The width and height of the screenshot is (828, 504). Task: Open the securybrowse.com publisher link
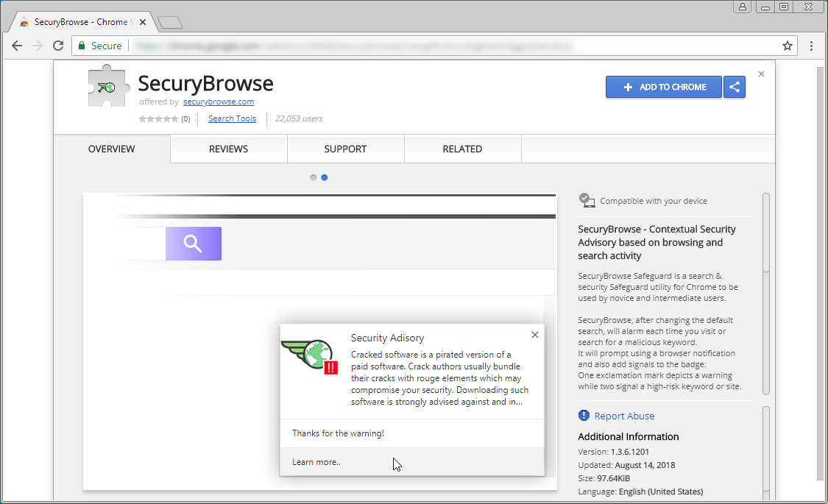click(219, 102)
